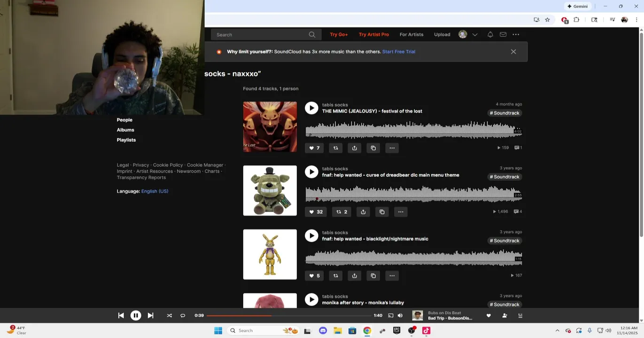Click the search magnifier icon in SoundCloud header
This screenshot has height=338, width=644.
click(312, 35)
